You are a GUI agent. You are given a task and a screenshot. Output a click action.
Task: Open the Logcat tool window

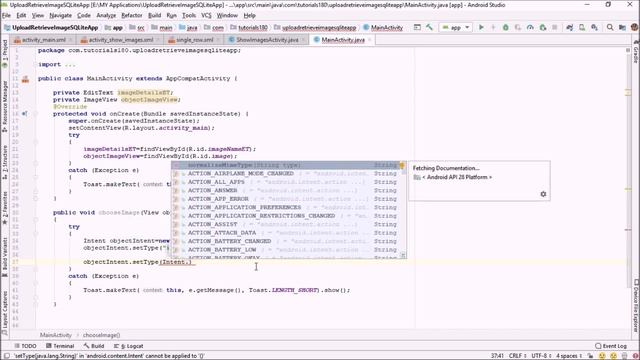(129, 346)
